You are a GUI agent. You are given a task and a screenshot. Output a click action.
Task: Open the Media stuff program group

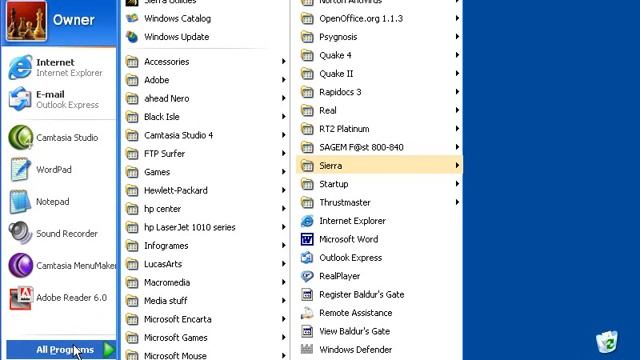pyautogui.click(x=206, y=300)
